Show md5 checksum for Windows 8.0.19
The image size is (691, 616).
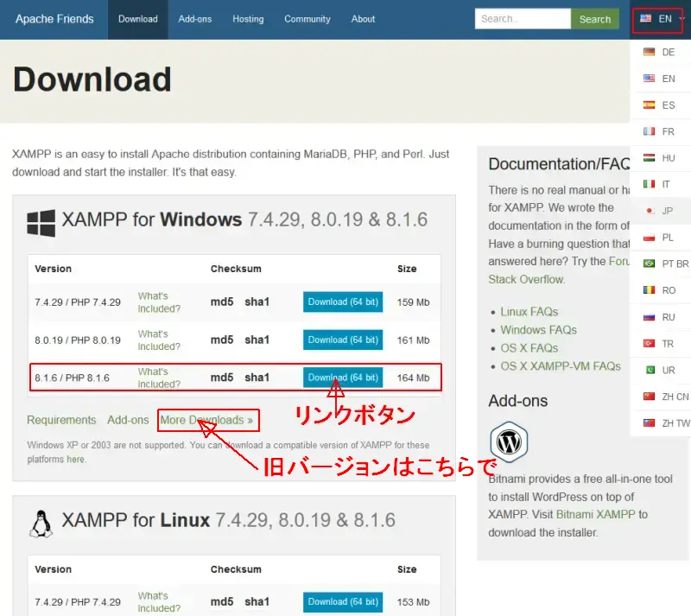click(222, 340)
